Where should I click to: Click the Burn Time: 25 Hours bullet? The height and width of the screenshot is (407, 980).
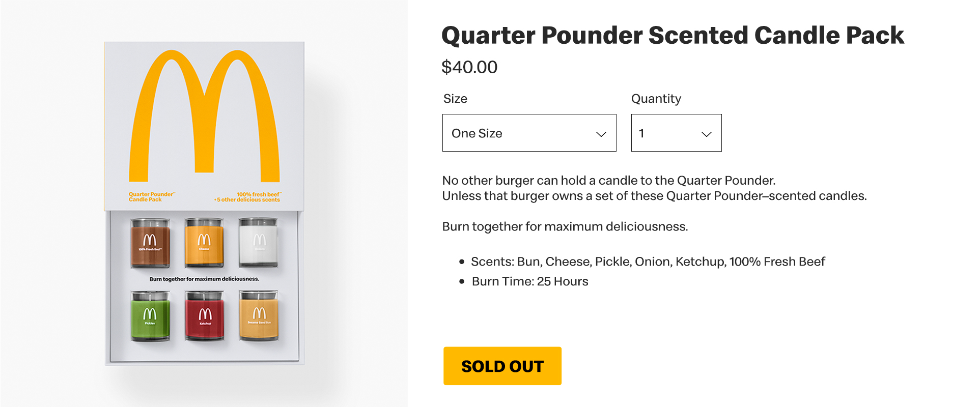(529, 281)
